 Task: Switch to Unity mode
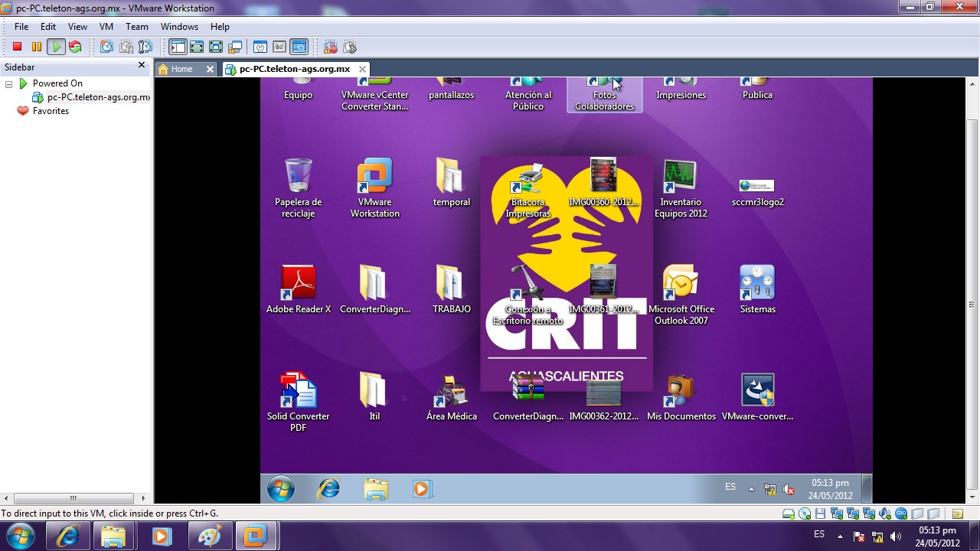point(235,47)
